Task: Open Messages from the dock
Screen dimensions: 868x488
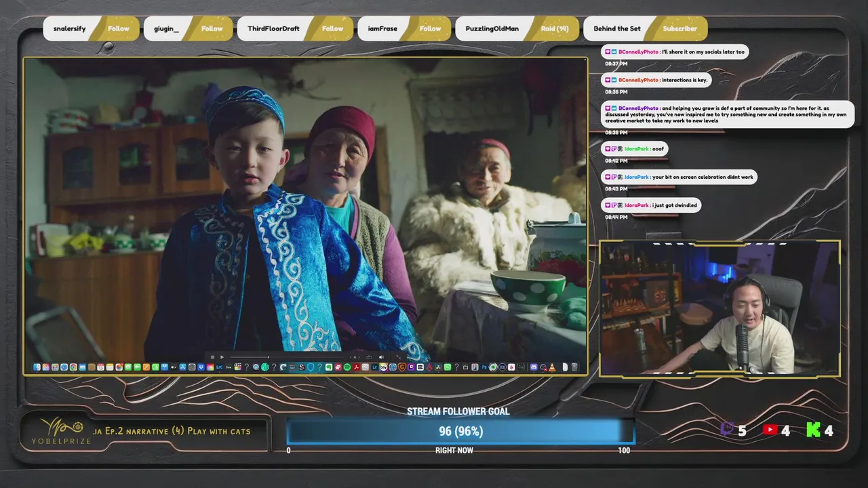Action: (x=128, y=367)
